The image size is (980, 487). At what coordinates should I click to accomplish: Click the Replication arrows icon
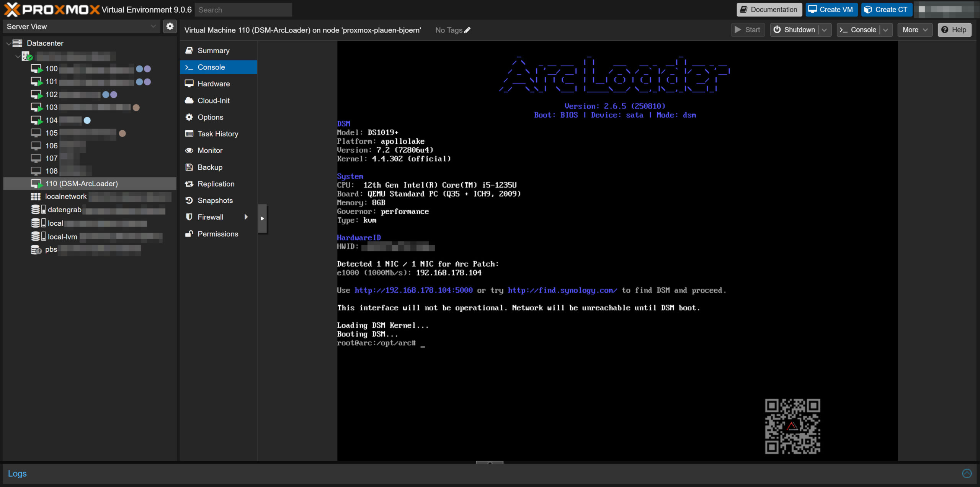click(189, 184)
